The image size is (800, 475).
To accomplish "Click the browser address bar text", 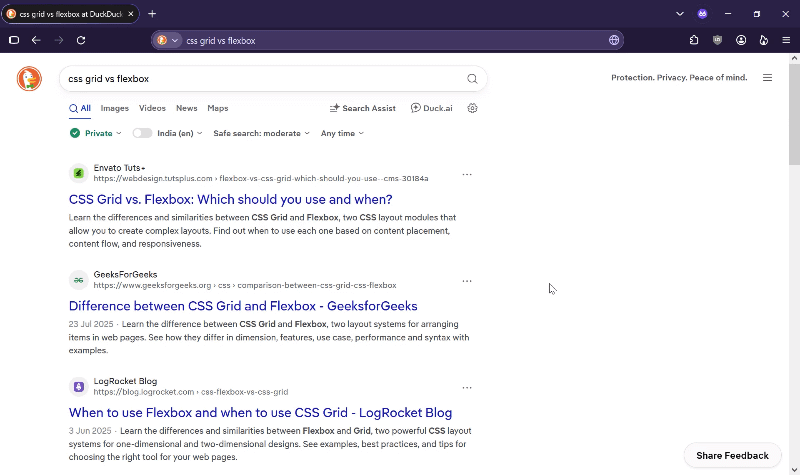I will point(221,40).
